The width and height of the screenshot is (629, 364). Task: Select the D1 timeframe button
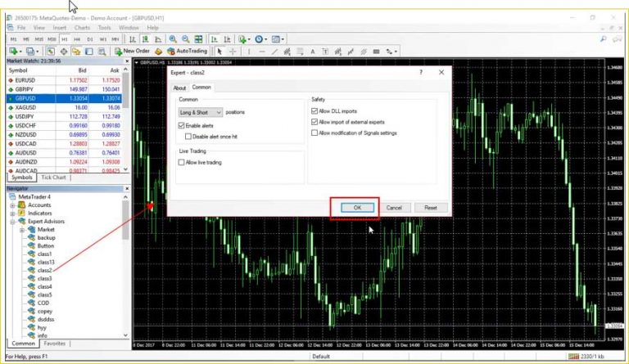pyautogui.click(x=90, y=39)
